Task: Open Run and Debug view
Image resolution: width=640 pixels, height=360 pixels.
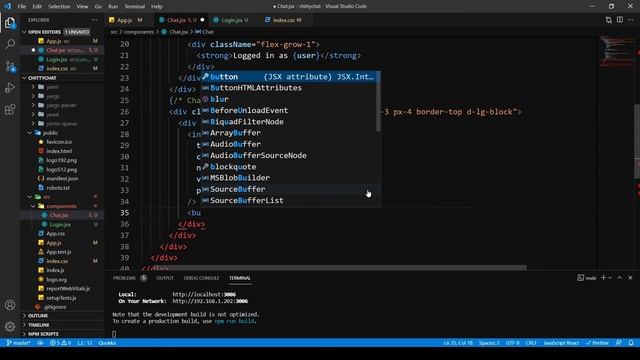Action: (x=10, y=88)
